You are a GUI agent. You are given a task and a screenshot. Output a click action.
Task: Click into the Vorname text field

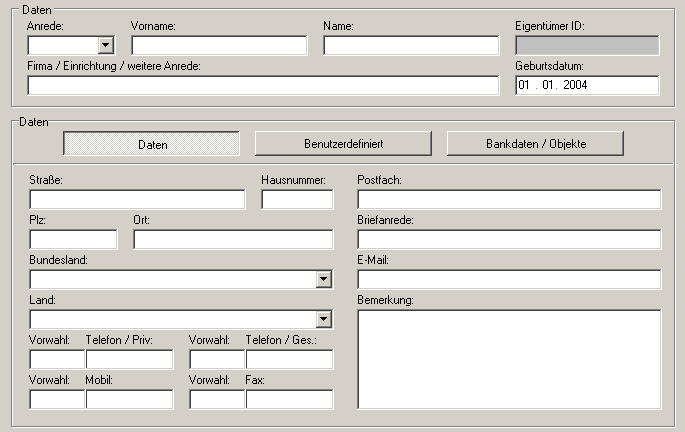(x=219, y=45)
